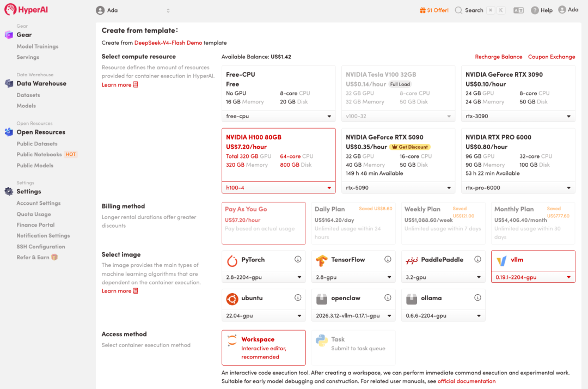Click the gift icon beside $1 Offer
Image resolution: width=588 pixels, height=389 pixels.
tap(422, 10)
